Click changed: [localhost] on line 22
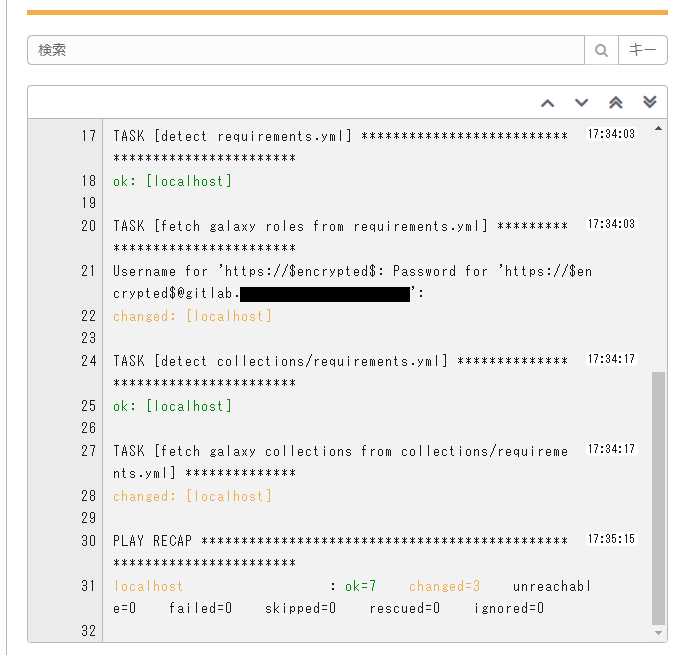 [192, 316]
